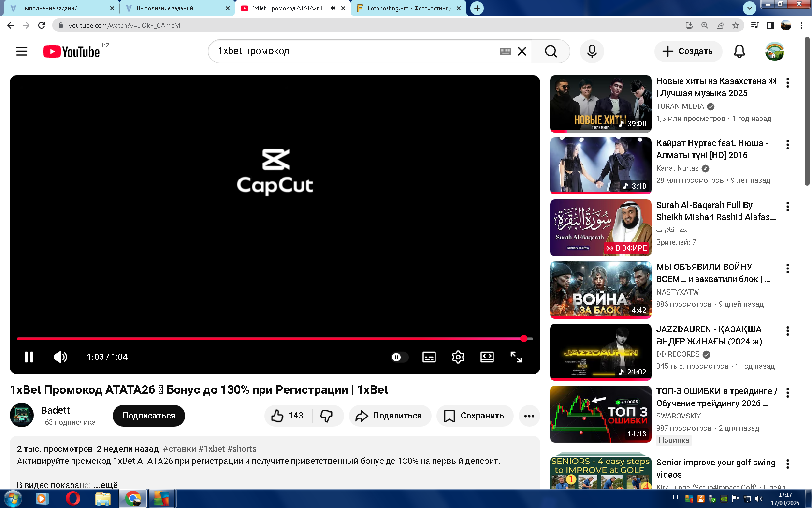Dislike the video
Viewport: 812px width, 508px height.
click(327, 416)
